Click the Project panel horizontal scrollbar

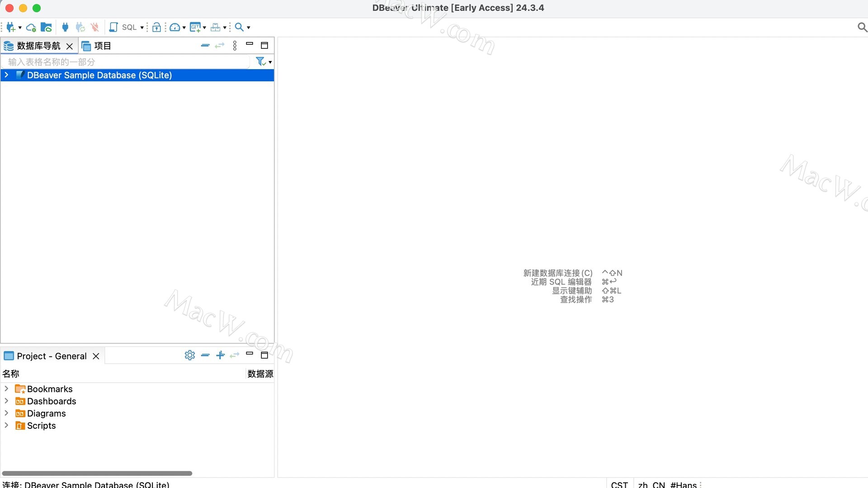97,473
